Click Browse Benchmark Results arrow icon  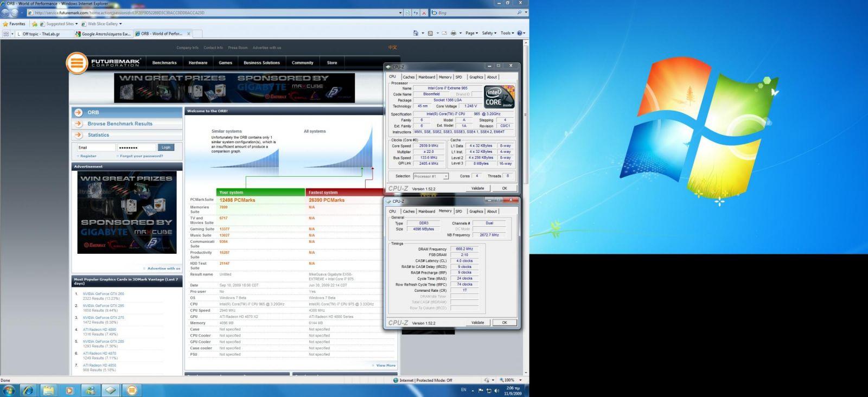(x=79, y=124)
